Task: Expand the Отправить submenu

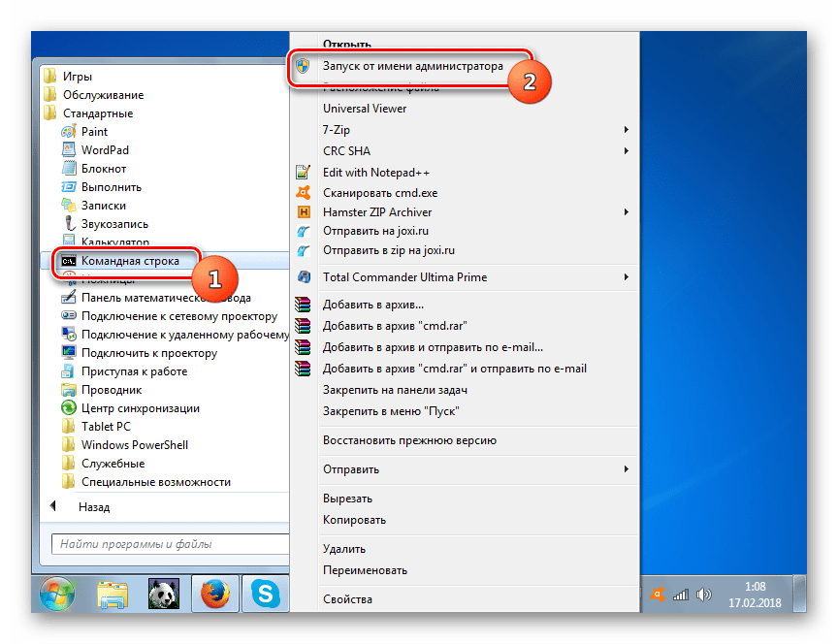Action: click(626, 468)
